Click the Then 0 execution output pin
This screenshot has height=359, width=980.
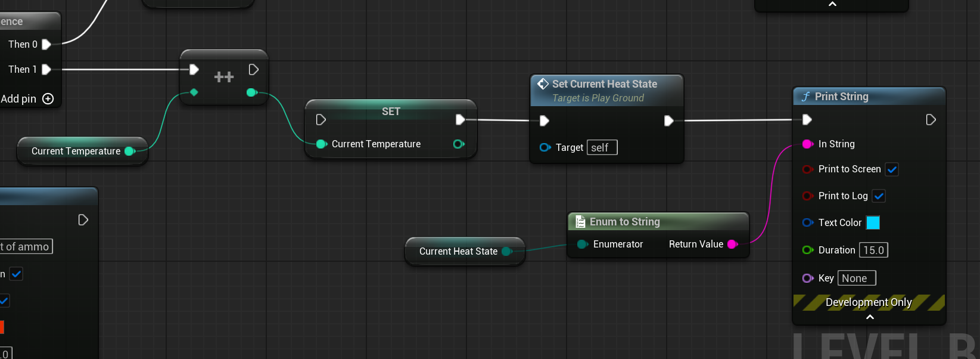[46, 44]
